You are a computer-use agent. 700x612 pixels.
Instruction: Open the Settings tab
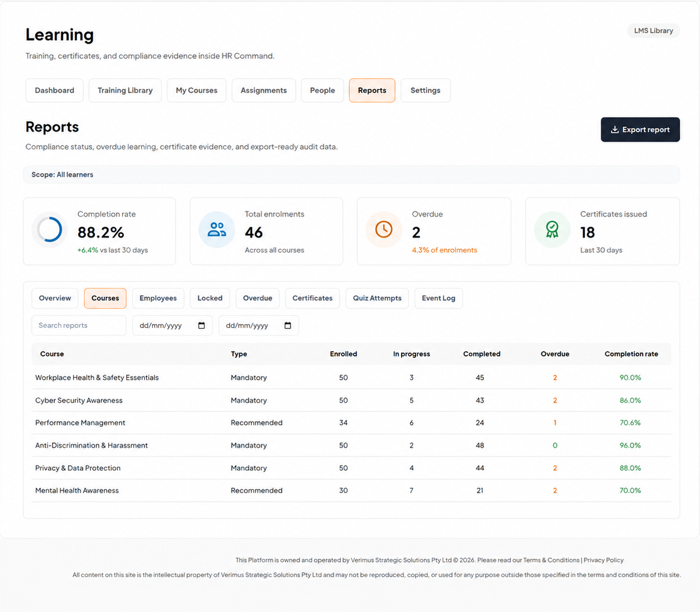coord(425,90)
